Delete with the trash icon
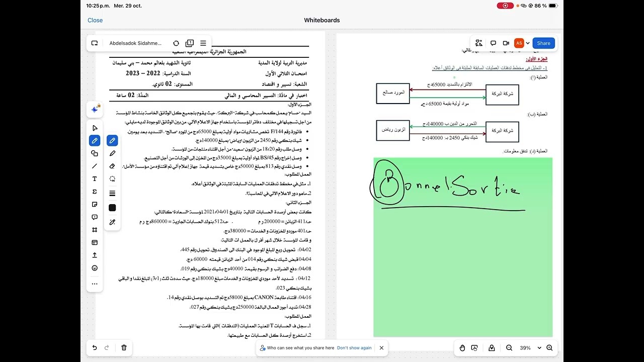 click(124, 347)
